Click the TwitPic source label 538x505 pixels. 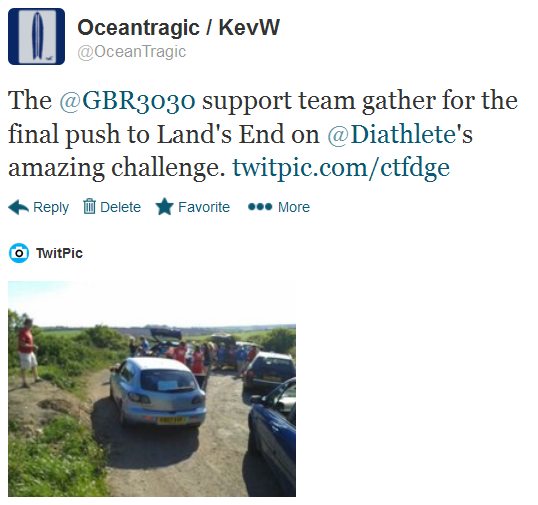pyautogui.click(x=59, y=253)
